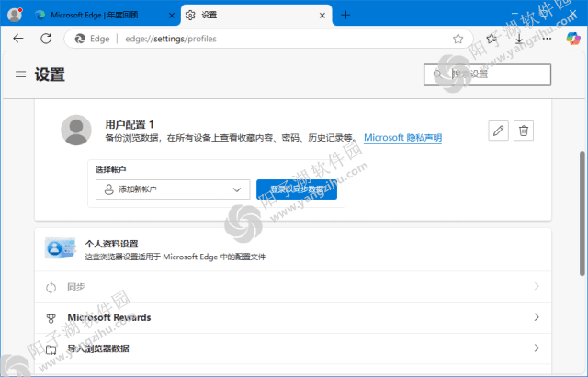Open the 导入浏览器数据 row chevron

click(537, 348)
